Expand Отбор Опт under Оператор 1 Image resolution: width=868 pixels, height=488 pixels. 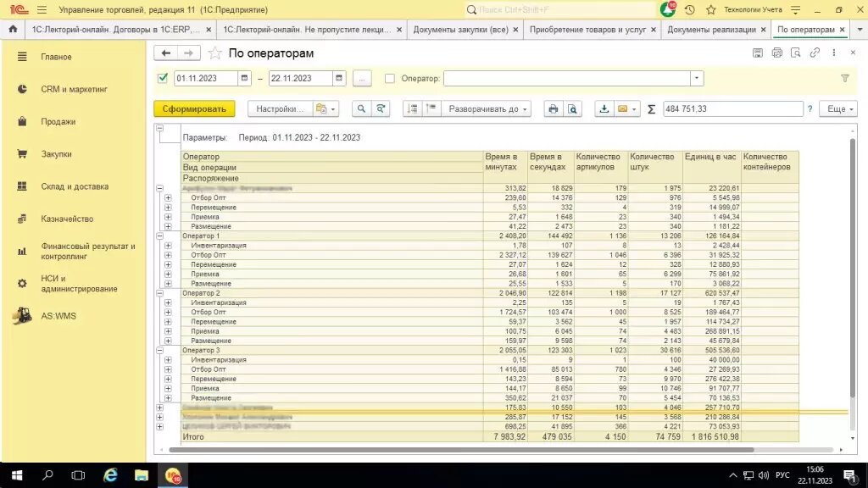(x=168, y=255)
